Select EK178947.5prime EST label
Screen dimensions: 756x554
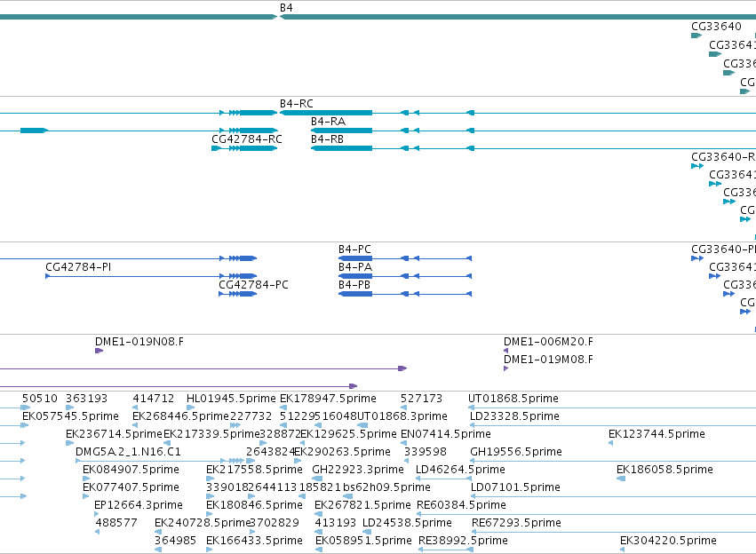328,399
